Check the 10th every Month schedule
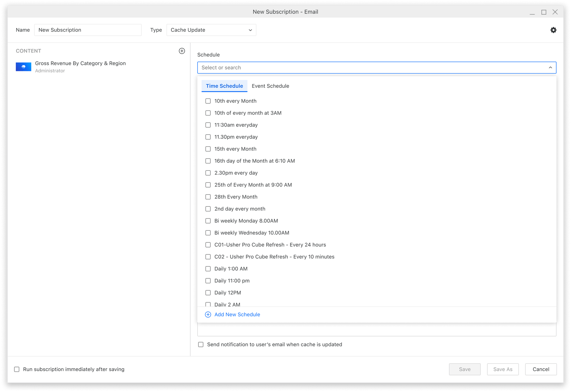 click(208, 101)
